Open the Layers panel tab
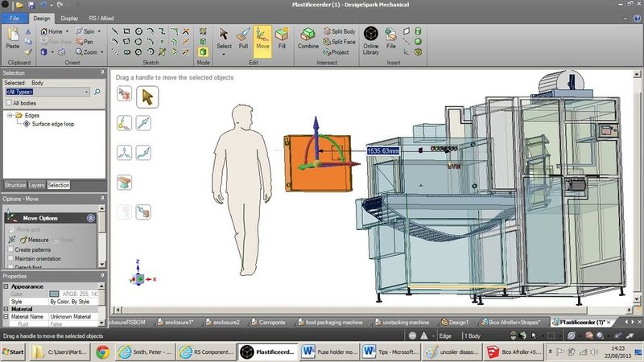 coord(36,185)
